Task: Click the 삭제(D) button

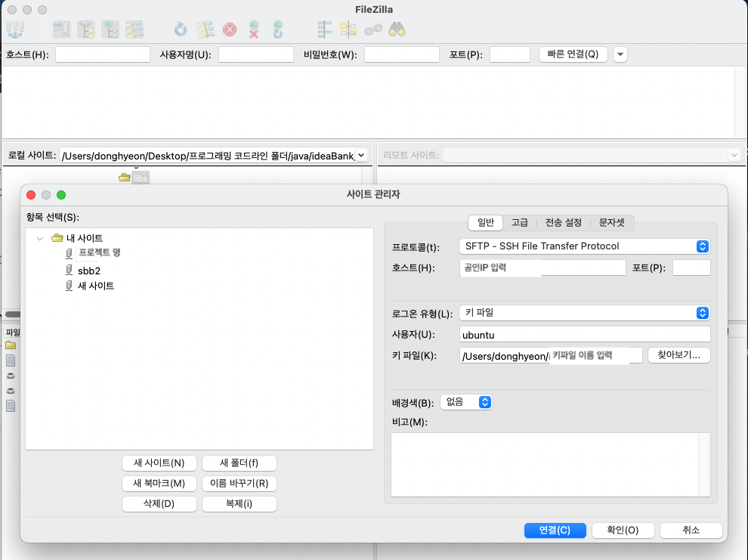Action: 159,504
